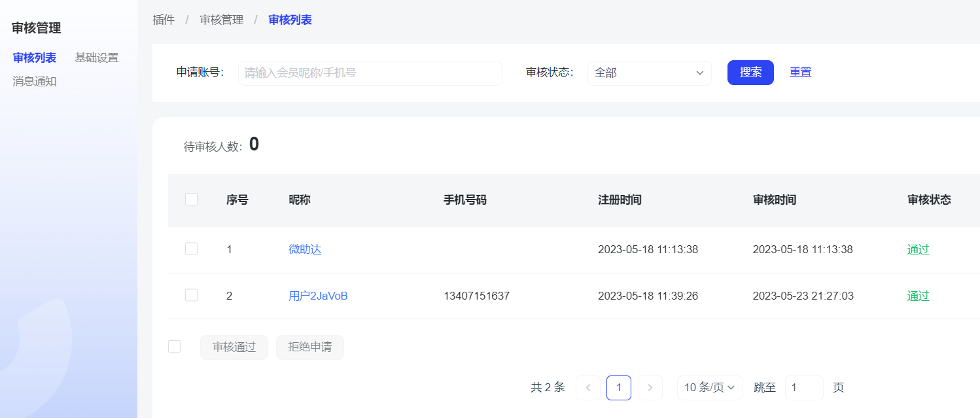This screenshot has height=418, width=980.
Task: Click 审核管理 in the breadcrumb
Action: click(x=222, y=20)
